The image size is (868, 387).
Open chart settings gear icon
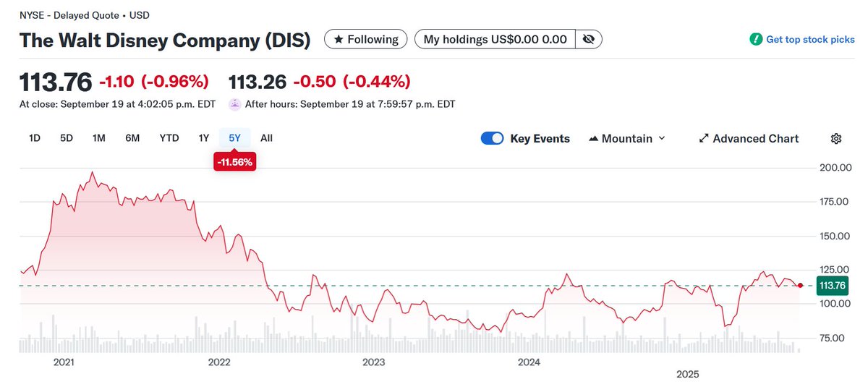coord(836,139)
